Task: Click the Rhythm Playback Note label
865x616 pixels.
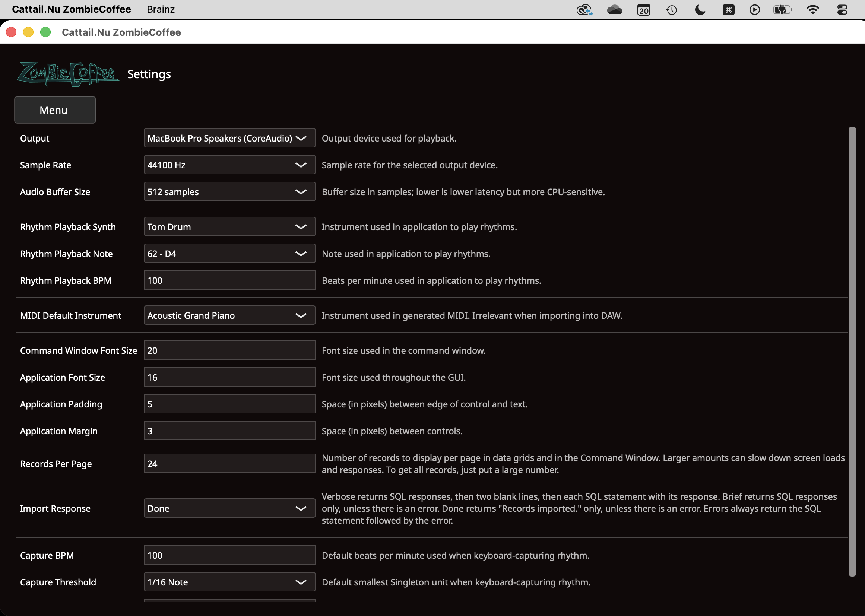Action: coord(66,254)
